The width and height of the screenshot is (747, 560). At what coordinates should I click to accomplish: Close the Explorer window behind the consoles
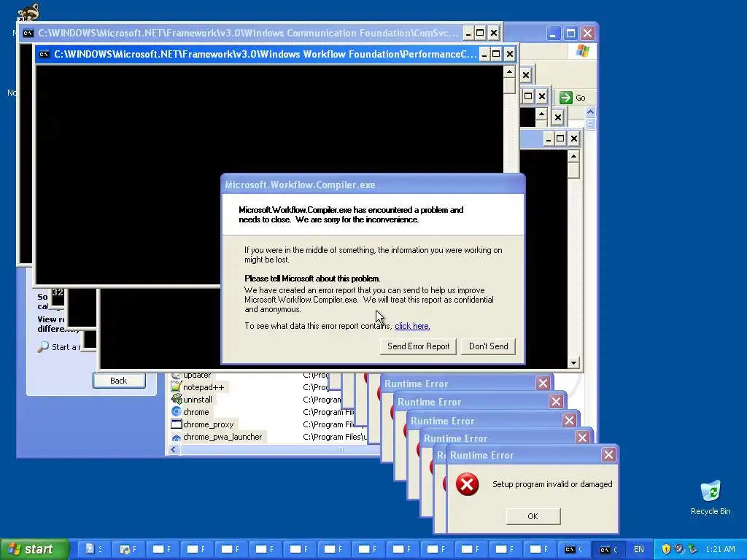(587, 34)
